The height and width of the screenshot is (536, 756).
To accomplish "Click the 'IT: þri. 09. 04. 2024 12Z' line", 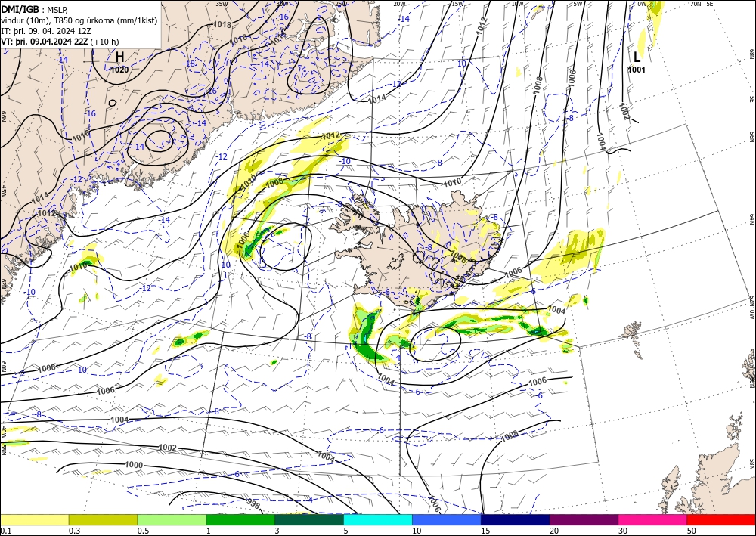I will coord(46,31).
